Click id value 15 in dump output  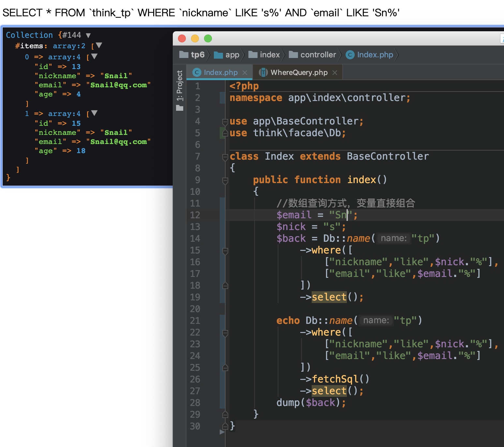point(76,123)
